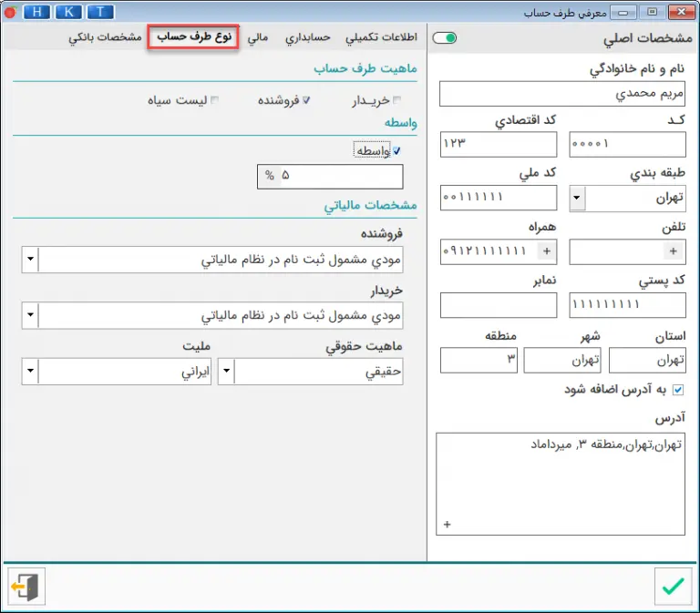Click the كد ملي field
This screenshot has width=700, height=613.
click(499, 198)
